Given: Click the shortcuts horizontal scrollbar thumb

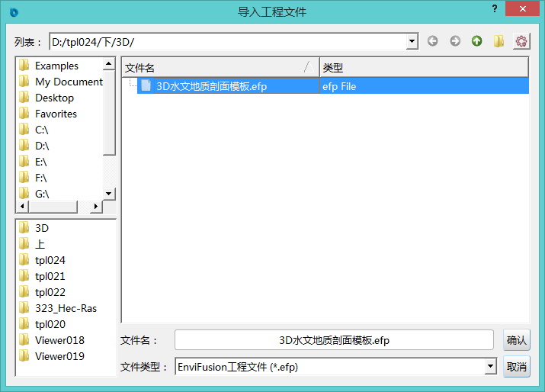Looking at the screenshot, I should [53, 206].
